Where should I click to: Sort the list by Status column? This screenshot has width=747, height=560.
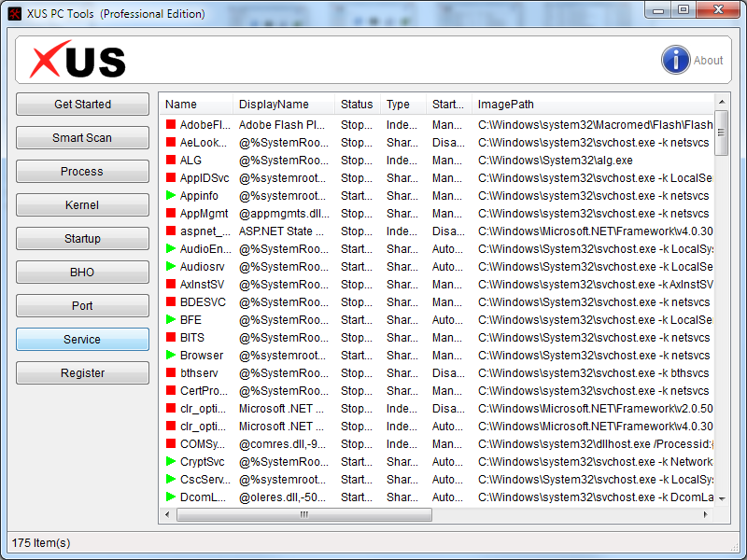(356, 105)
